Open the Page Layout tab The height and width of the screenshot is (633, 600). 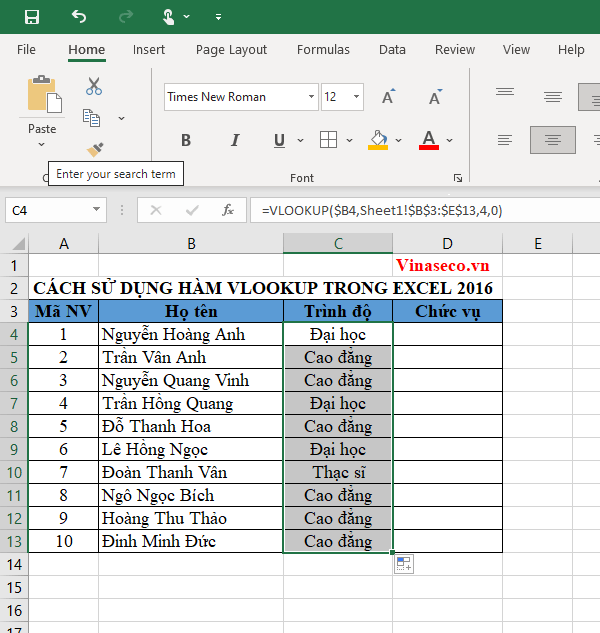(x=231, y=50)
